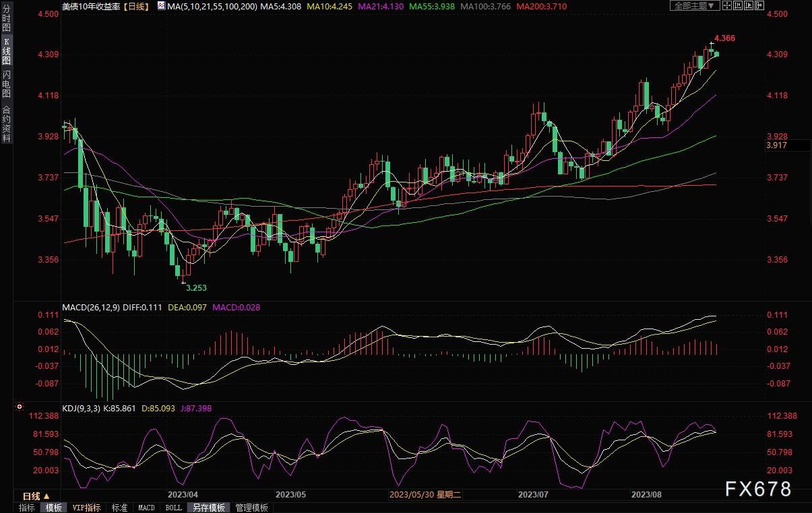Click the 管理模板 button

(x=251, y=508)
